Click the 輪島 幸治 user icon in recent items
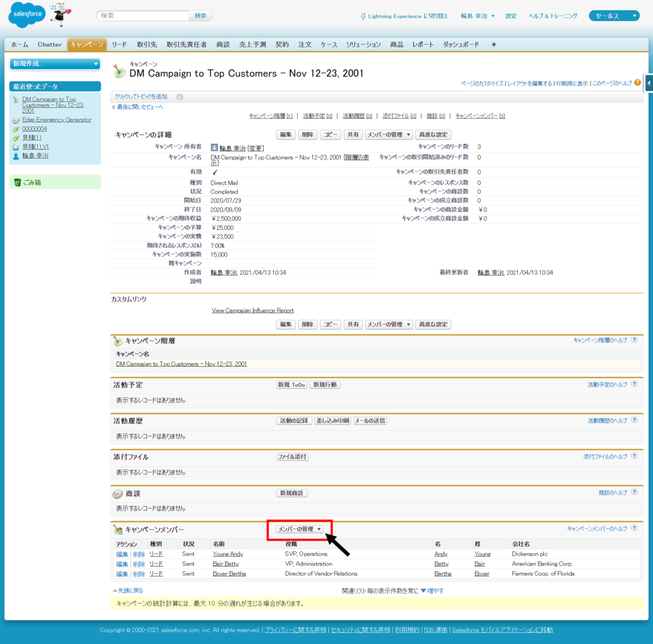This screenshot has width=653, height=644. pyautogui.click(x=16, y=156)
